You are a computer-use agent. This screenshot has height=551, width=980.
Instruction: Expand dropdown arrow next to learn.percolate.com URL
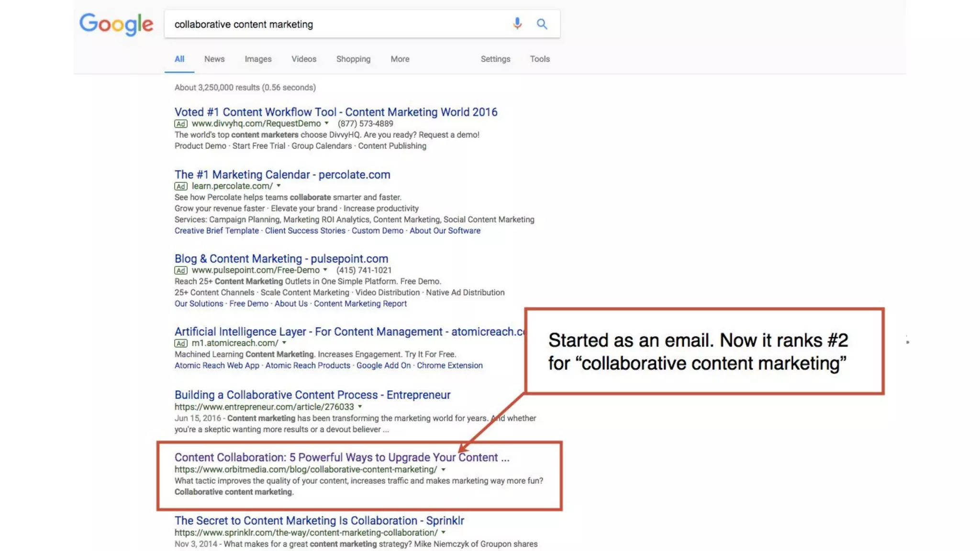click(x=278, y=186)
